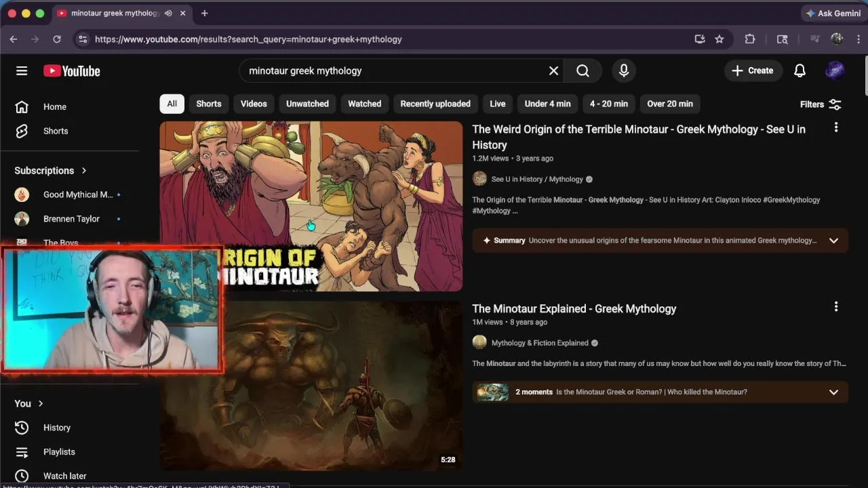The width and height of the screenshot is (868, 488).
Task: Click the Ask Gemini button
Action: tap(833, 13)
